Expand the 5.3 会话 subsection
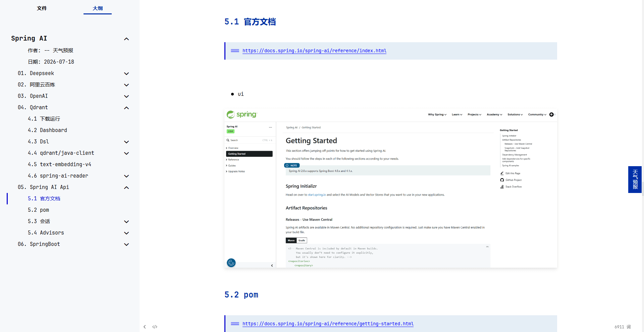This screenshot has height=332, width=644. (126, 221)
